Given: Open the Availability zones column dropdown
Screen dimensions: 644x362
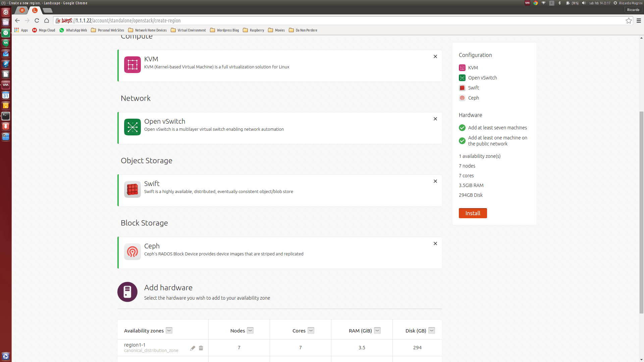Looking at the screenshot, I should [169, 330].
